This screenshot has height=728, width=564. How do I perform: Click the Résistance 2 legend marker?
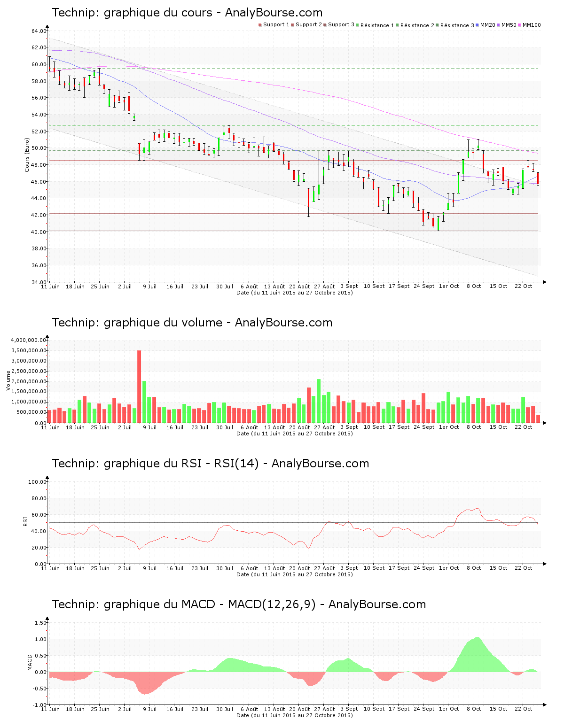tap(398, 25)
